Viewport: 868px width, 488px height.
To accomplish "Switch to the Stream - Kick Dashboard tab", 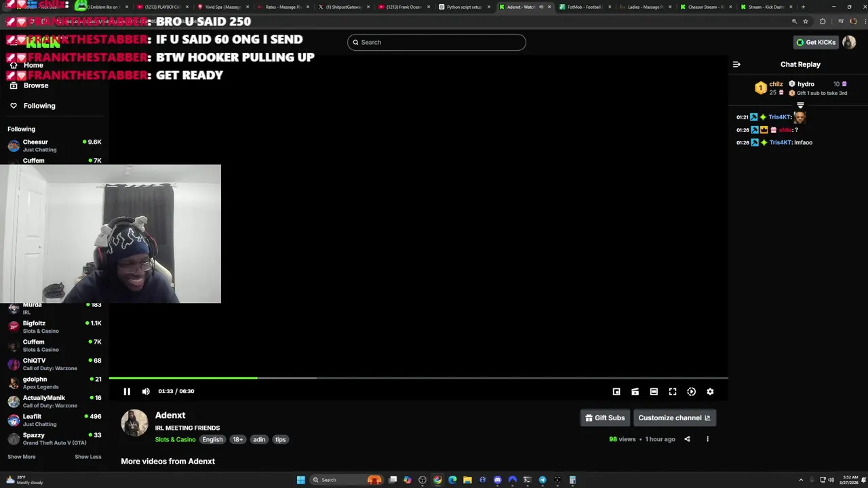I will [766, 7].
